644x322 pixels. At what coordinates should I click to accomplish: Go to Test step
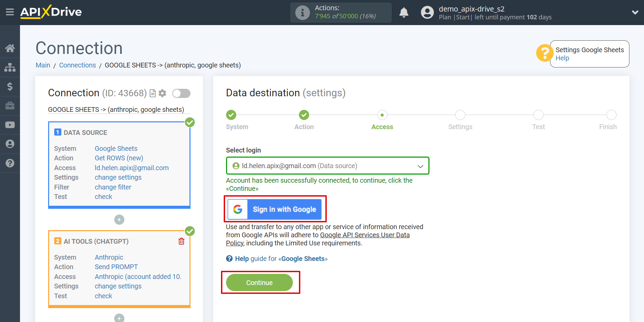(539, 115)
